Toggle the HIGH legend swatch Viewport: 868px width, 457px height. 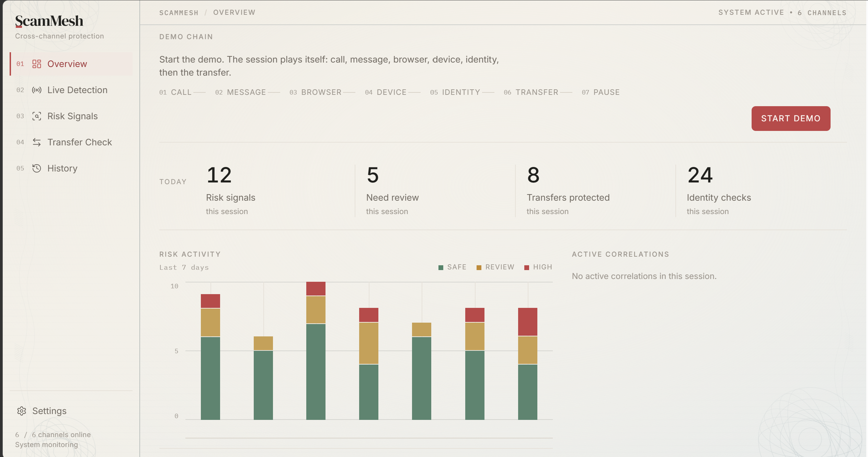(x=527, y=268)
